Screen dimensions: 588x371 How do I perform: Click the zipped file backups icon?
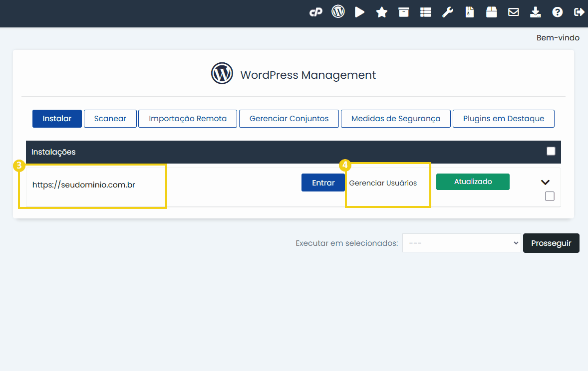coord(470,12)
